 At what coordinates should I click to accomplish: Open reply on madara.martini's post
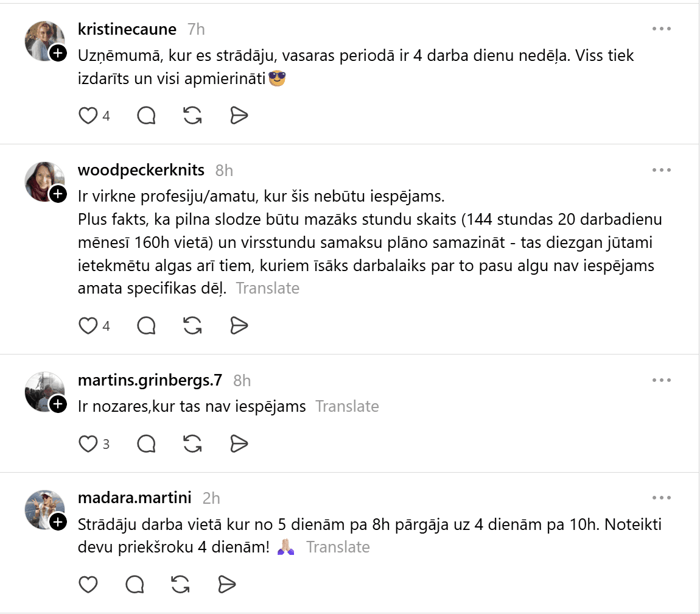pyautogui.click(x=135, y=585)
